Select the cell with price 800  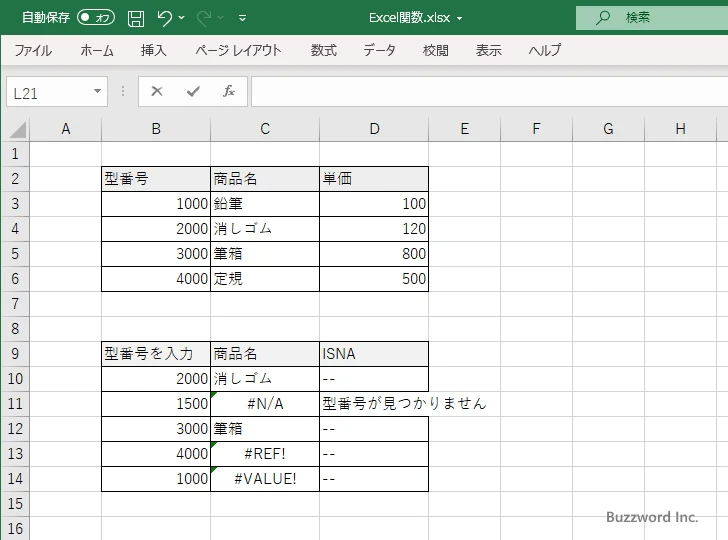(374, 254)
